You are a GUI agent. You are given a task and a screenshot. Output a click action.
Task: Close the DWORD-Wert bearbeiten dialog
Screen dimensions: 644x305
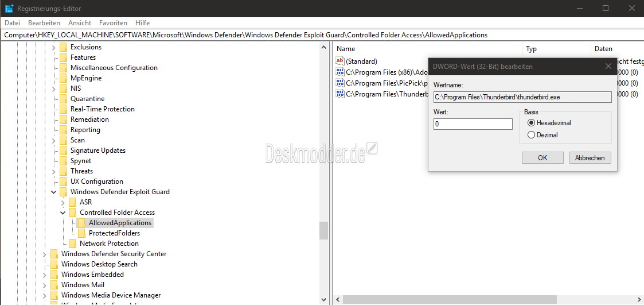coord(608,66)
